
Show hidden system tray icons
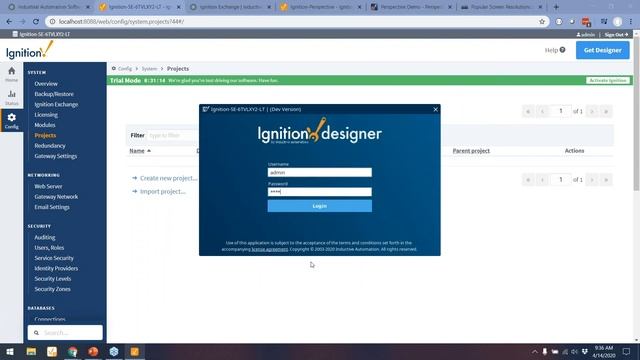click(x=534, y=351)
